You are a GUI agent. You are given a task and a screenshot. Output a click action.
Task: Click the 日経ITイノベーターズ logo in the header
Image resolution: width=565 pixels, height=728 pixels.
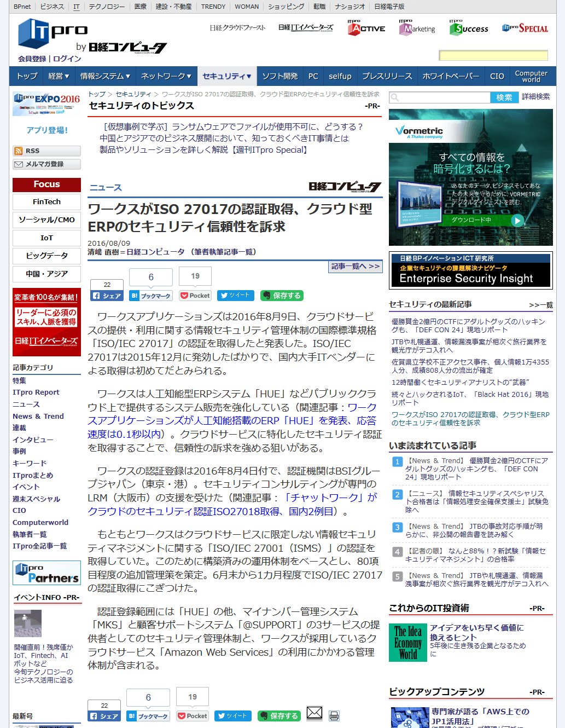coord(306,28)
